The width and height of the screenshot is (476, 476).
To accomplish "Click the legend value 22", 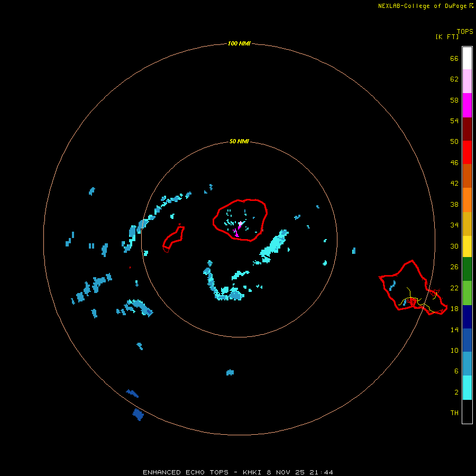I will [x=454, y=288].
